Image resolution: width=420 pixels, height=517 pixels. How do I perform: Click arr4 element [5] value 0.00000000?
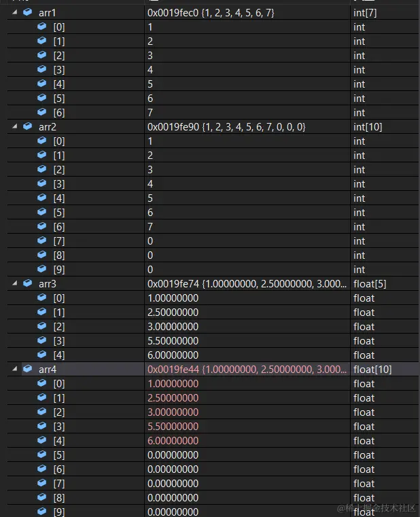coord(173,455)
